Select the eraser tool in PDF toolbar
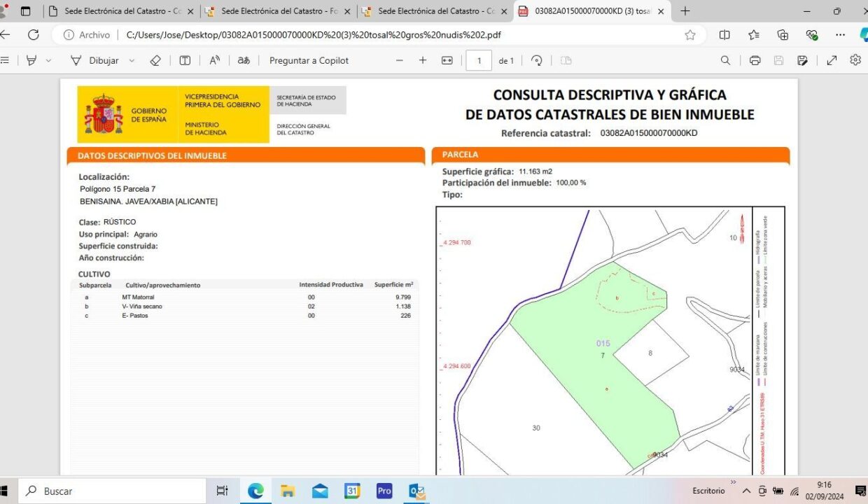Screen dimensions: 868x504 155,61
